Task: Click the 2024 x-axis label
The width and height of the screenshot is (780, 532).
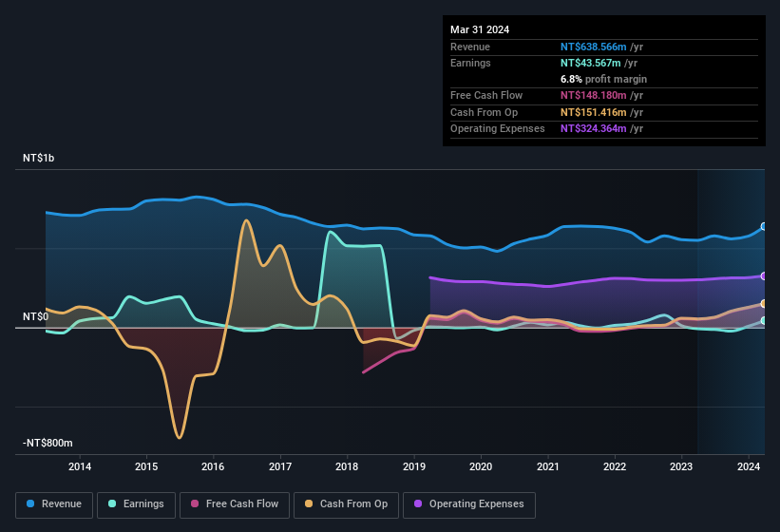Action: pyautogui.click(x=748, y=466)
